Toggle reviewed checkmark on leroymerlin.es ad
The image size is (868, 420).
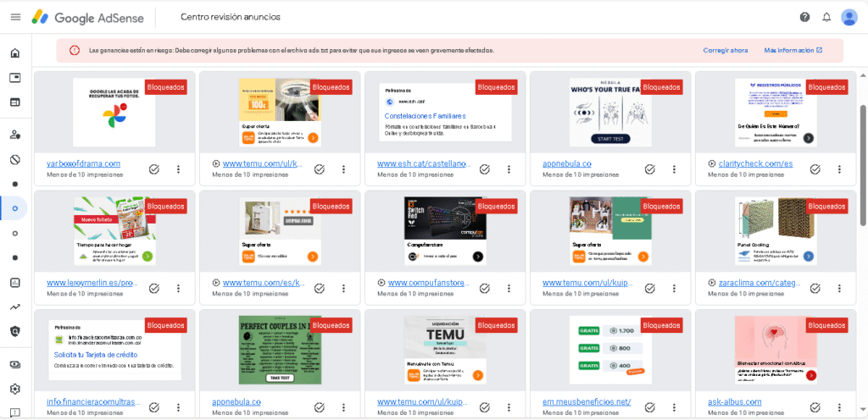tap(154, 288)
